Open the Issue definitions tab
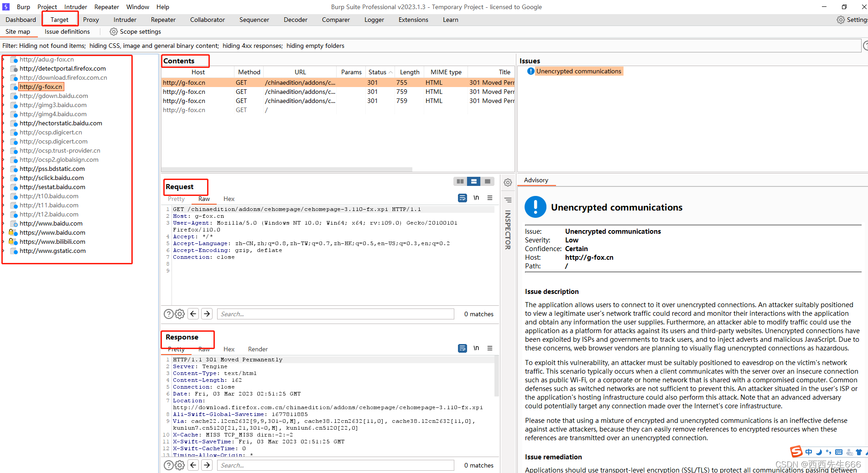Screen dimensions: 868x473 click(x=67, y=31)
